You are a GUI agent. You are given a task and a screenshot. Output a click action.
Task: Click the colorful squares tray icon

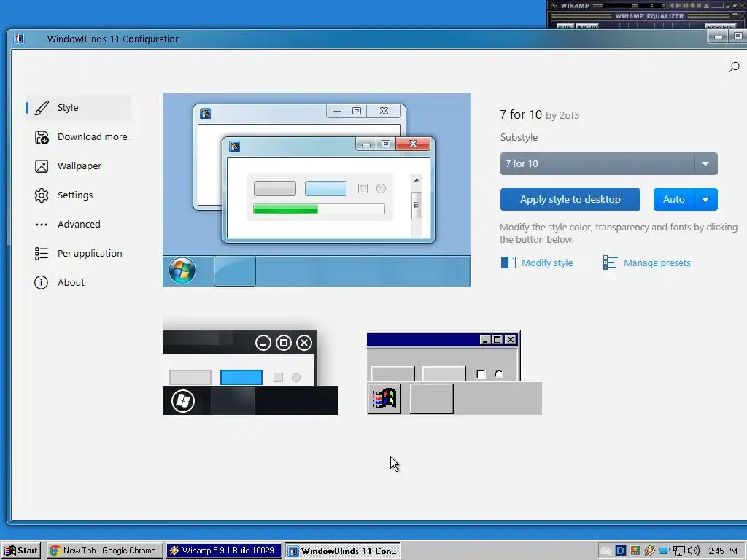click(x=635, y=551)
